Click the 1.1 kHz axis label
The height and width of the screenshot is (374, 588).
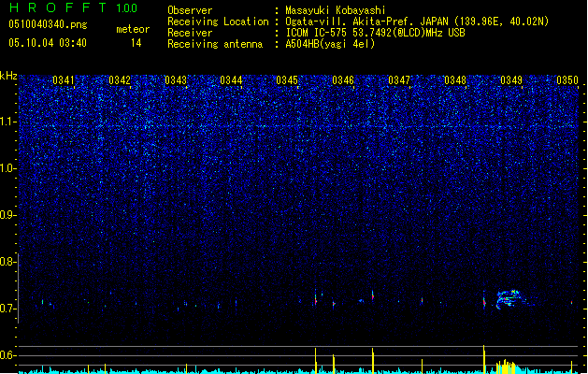(8, 122)
